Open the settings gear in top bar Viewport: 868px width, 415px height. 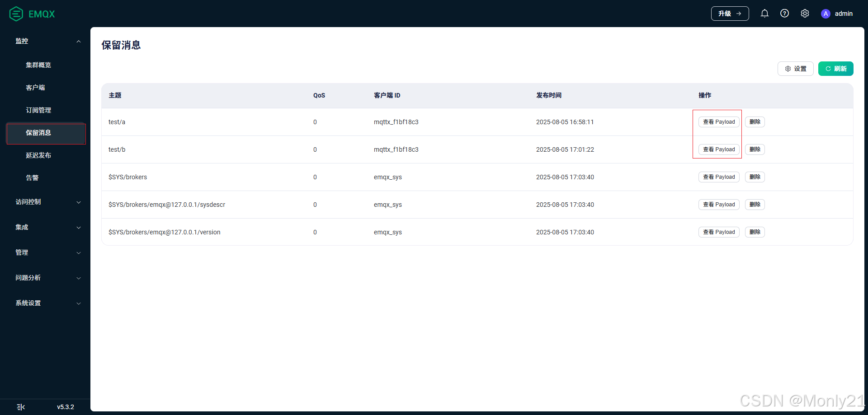click(805, 14)
